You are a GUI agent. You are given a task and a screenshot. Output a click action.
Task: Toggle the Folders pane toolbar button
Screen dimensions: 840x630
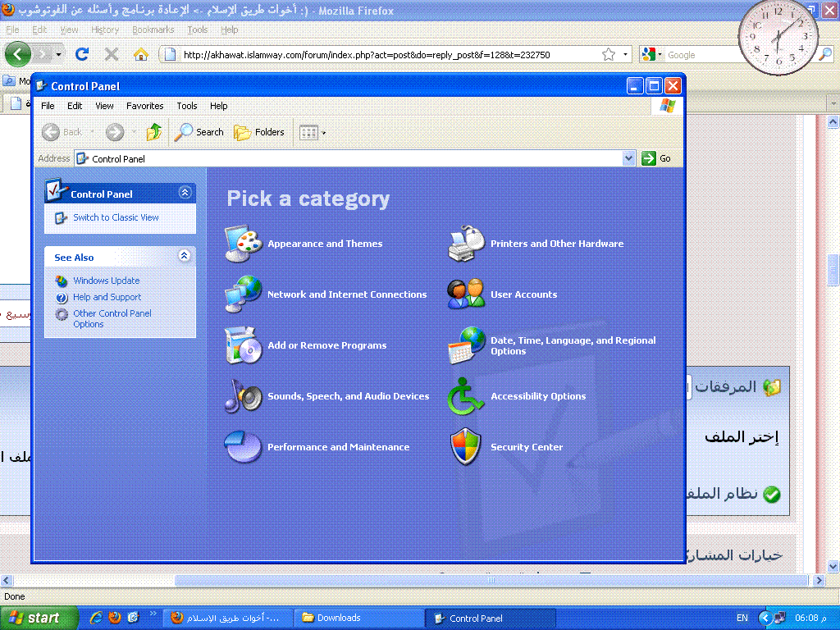coord(259,132)
